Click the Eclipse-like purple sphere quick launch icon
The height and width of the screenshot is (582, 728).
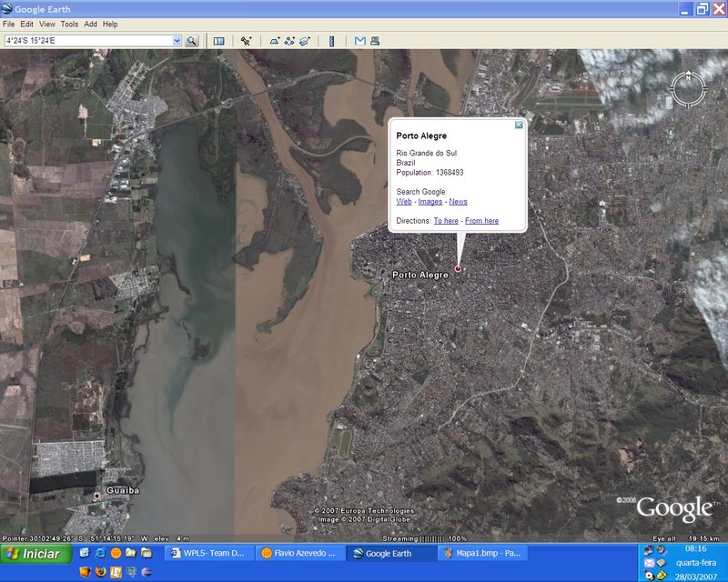tap(147, 572)
